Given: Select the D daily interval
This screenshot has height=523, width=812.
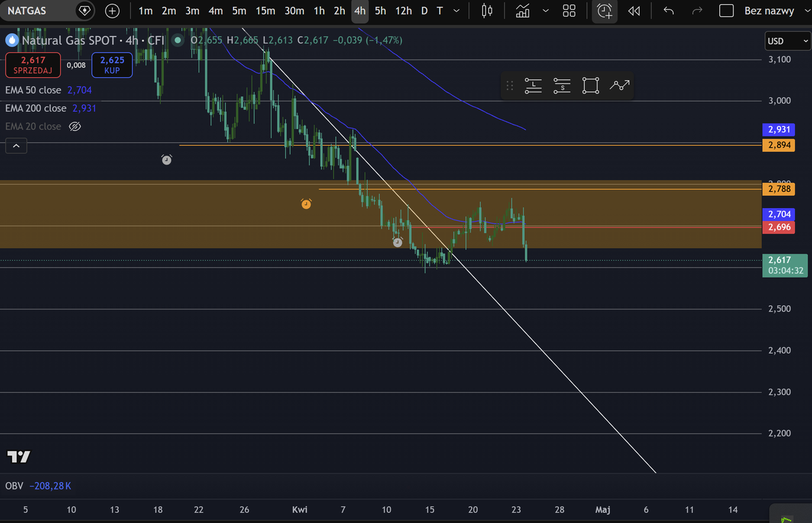Looking at the screenshot, I should tap(424, 11).
